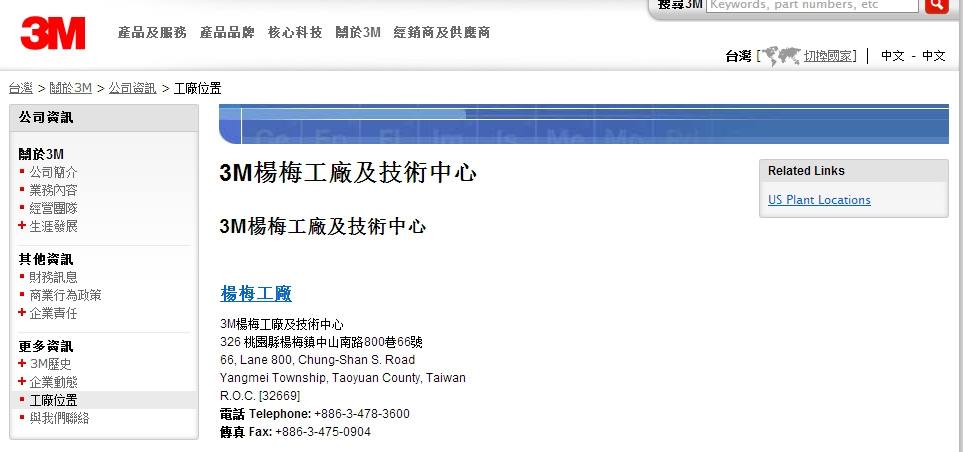Click the address line 66, Lane 800, Chung-Shan S. Road
The height and width of the screenshot is (452, 963).
pos(318,360)
